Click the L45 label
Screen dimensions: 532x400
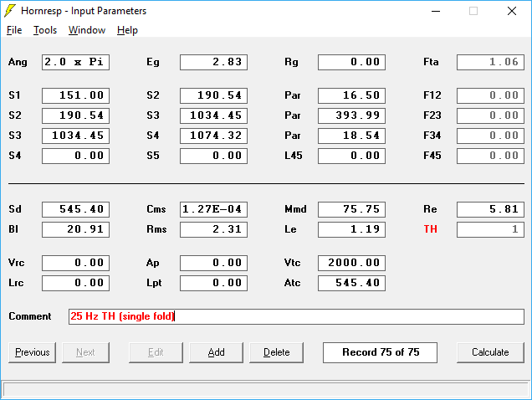pos(293,156)
